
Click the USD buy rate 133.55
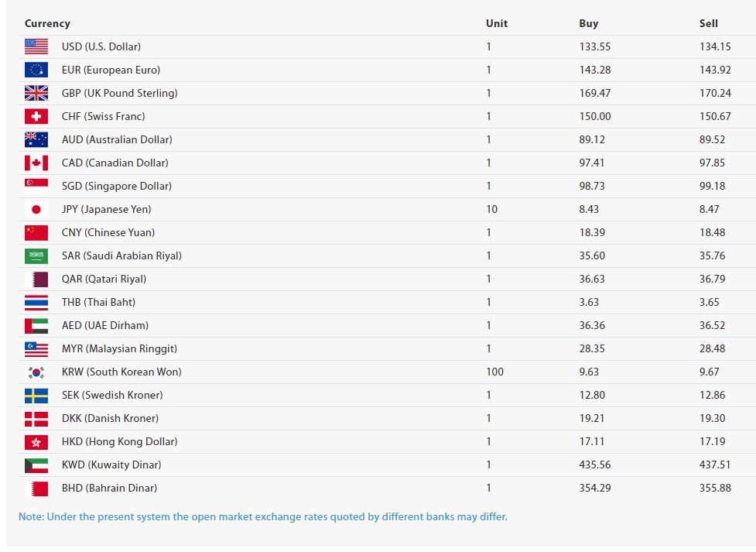[x=595, y=46]
